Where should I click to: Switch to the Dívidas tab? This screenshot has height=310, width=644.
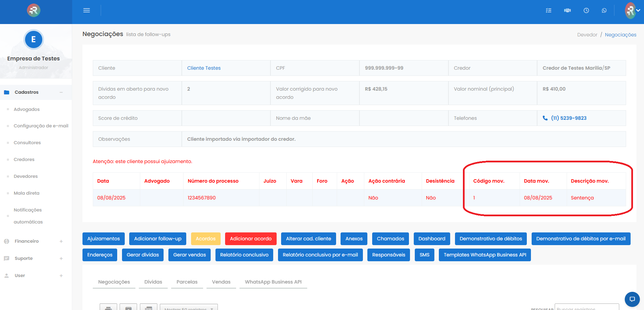[153, 282]
